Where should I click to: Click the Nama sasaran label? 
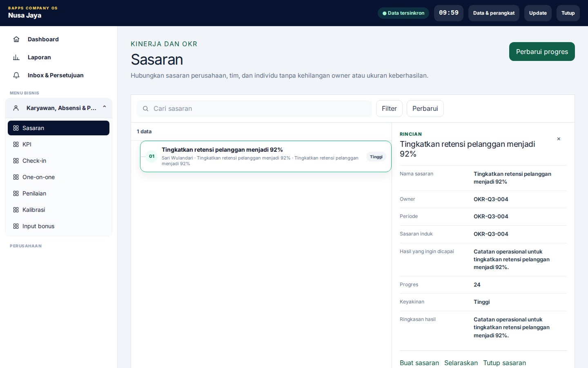click(x=416, y=174)
